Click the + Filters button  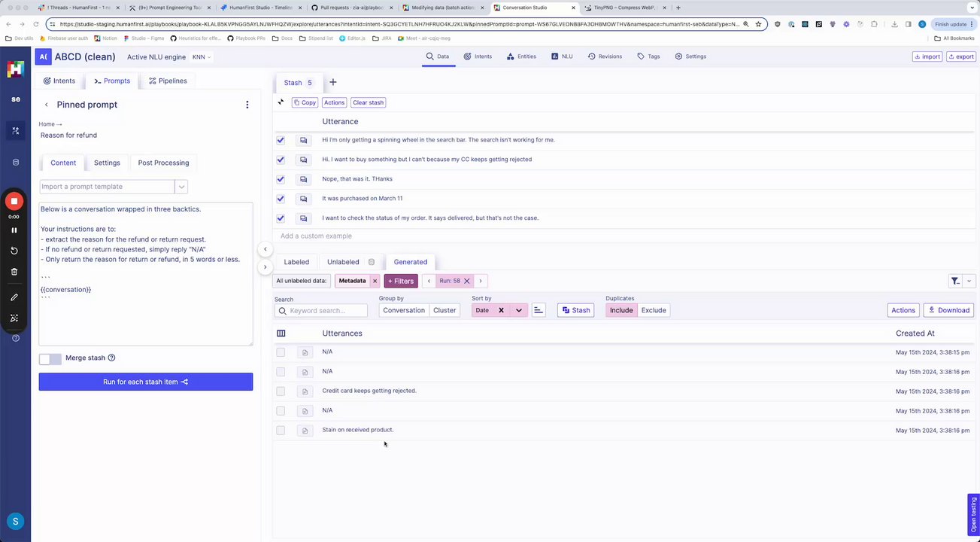point(401,281)
